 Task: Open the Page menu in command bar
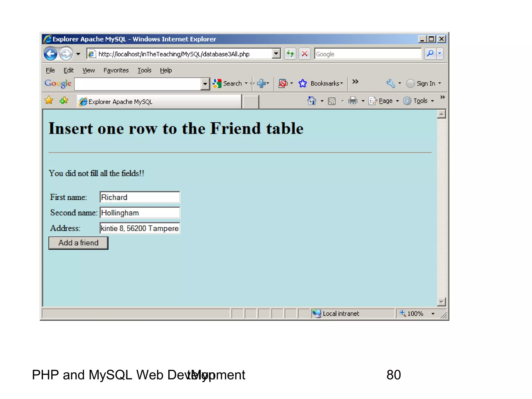(x=383, y=101)
